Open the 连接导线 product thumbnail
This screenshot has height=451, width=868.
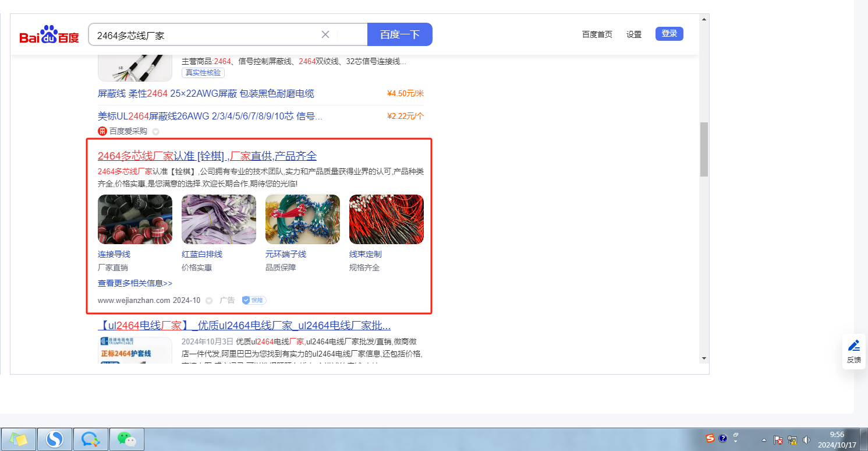pos(135,219)
